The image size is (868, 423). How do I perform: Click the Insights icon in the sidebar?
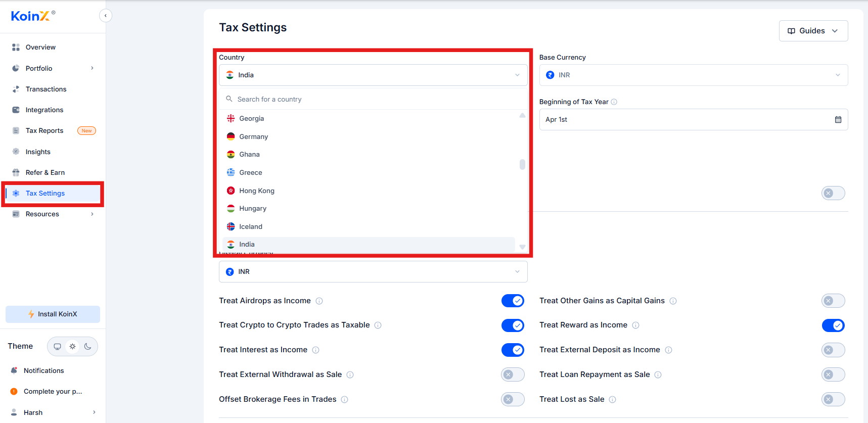click(16, 152)
